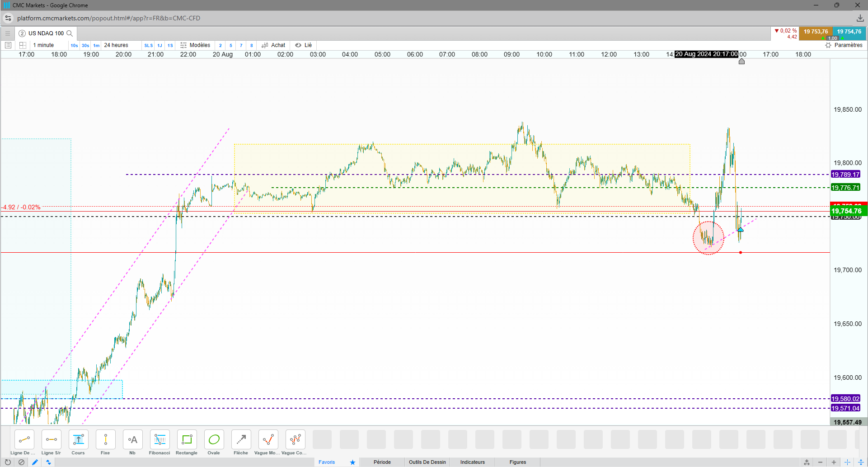Click the 19,789.17 purple price label

click(x=845, y=175)
